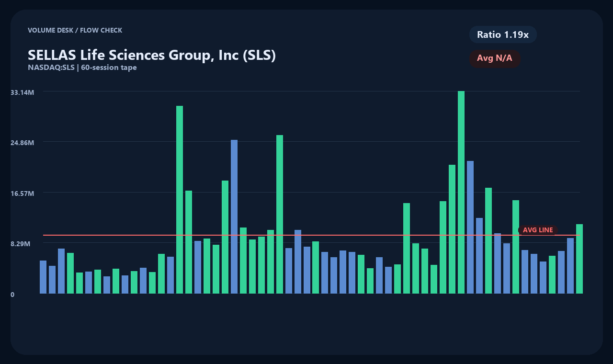The image size is (613, 364).
Task: Click the Avg N/A badge
Action: click(x=495, y=58)
